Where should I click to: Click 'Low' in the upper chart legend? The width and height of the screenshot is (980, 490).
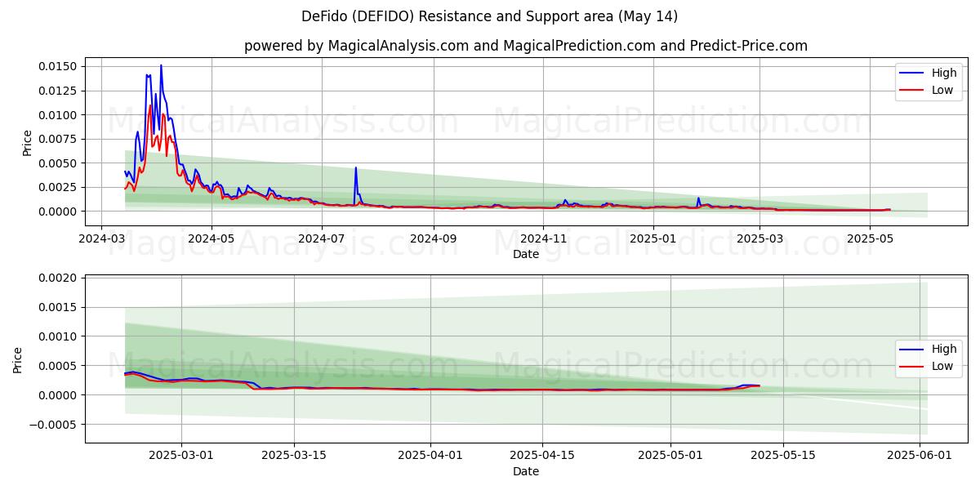pos(942,90)
